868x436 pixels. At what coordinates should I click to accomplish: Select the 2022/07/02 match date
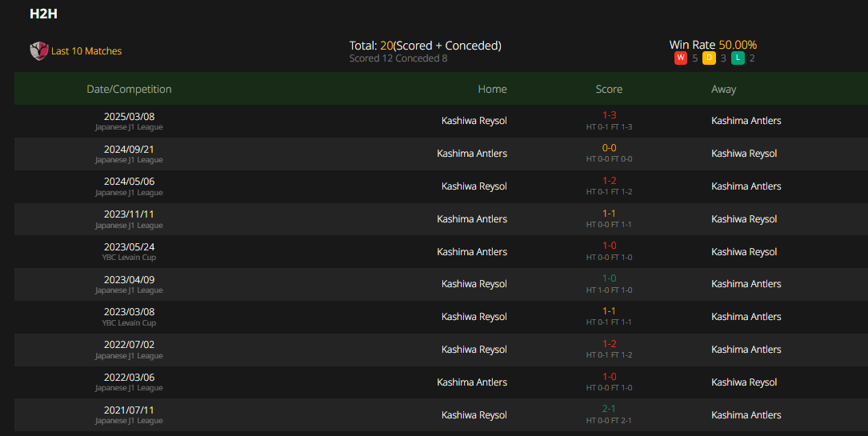pyautogui.click(x=129, y=345)
